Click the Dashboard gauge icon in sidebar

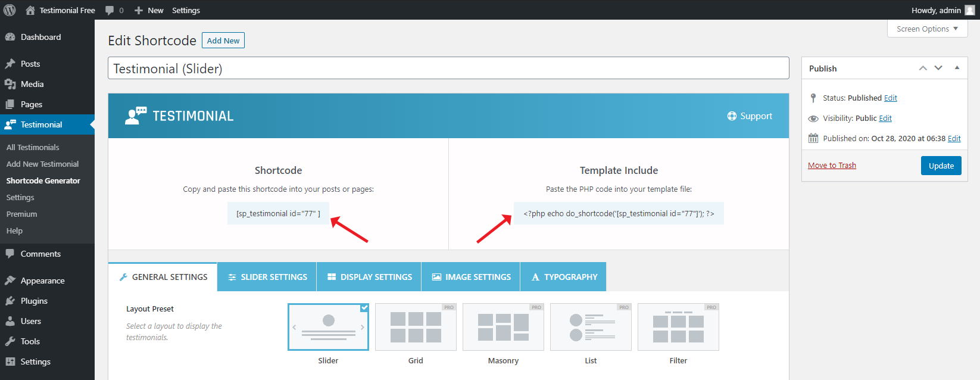(10, 37)
